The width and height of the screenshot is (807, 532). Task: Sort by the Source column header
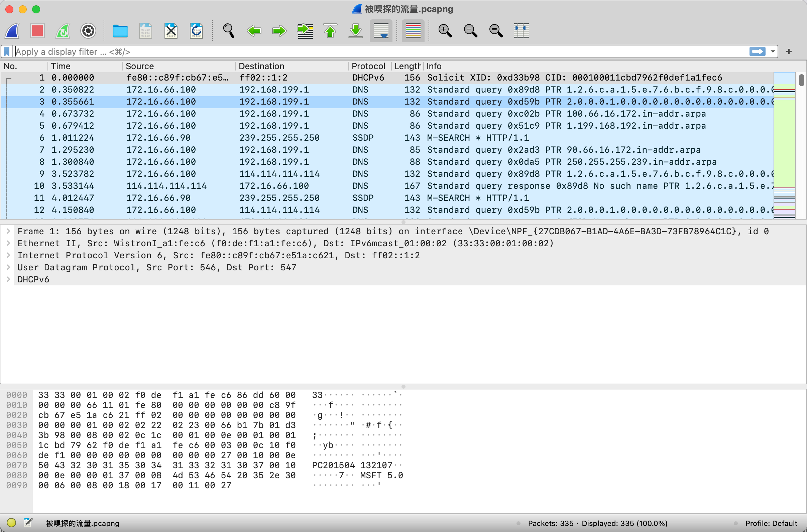pyautogui.click(x=139, y=66)
